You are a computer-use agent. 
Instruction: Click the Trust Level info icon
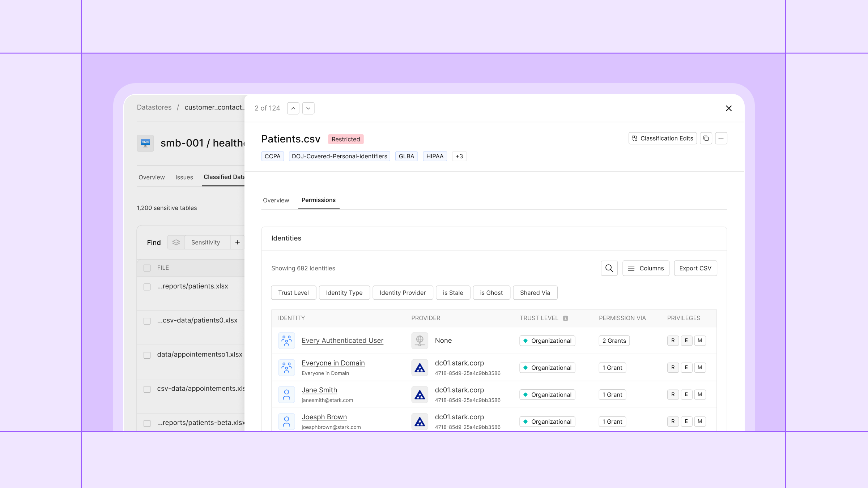coord(566,318)
